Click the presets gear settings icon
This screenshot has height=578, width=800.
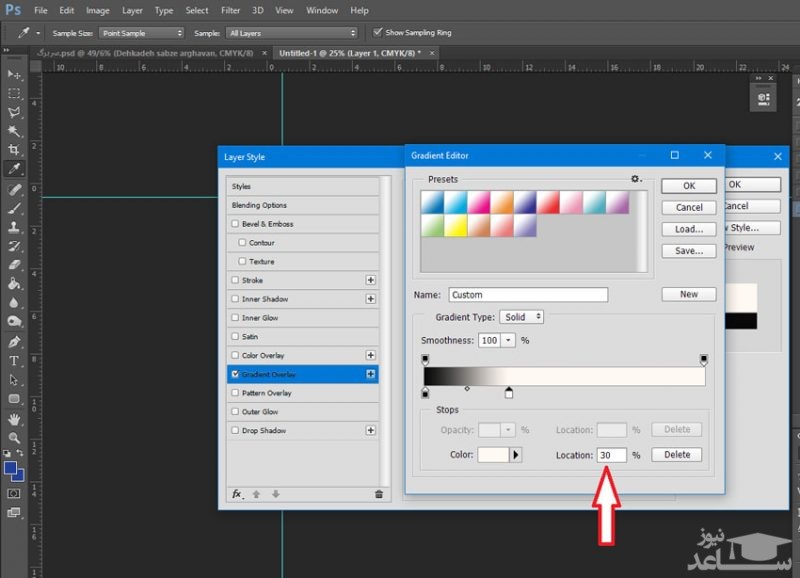point(635,179)
